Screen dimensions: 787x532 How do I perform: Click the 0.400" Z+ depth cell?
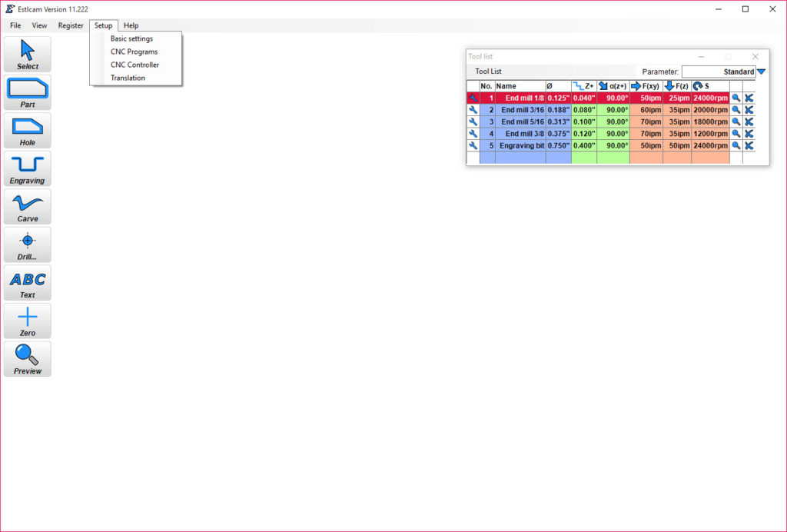click(584, 145)
